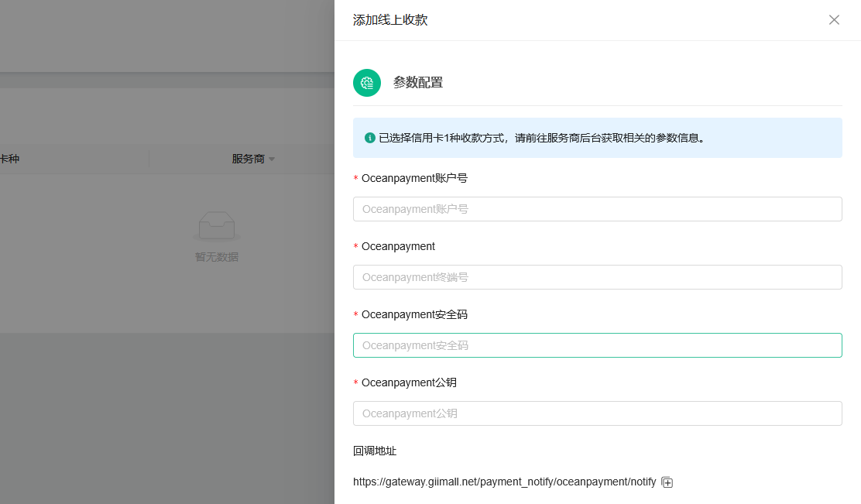The image size is (861, 504).
Task: Click the 回调地址 label
Action: tap(375, 451)
